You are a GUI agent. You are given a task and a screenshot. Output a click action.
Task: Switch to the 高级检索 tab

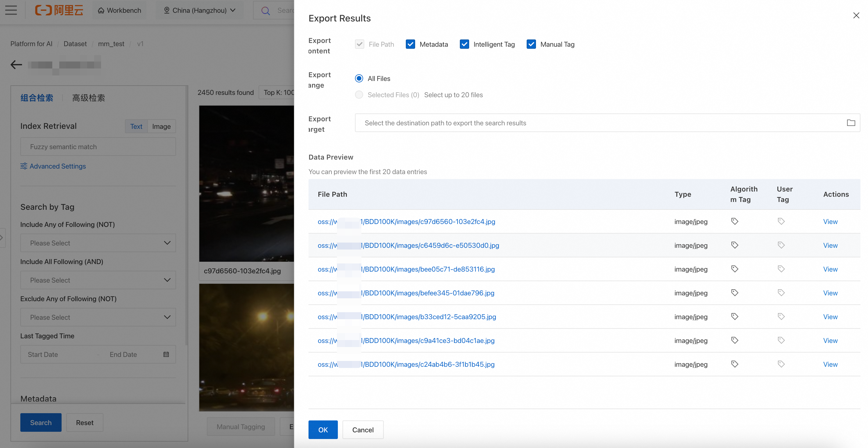tap(89, 98)
